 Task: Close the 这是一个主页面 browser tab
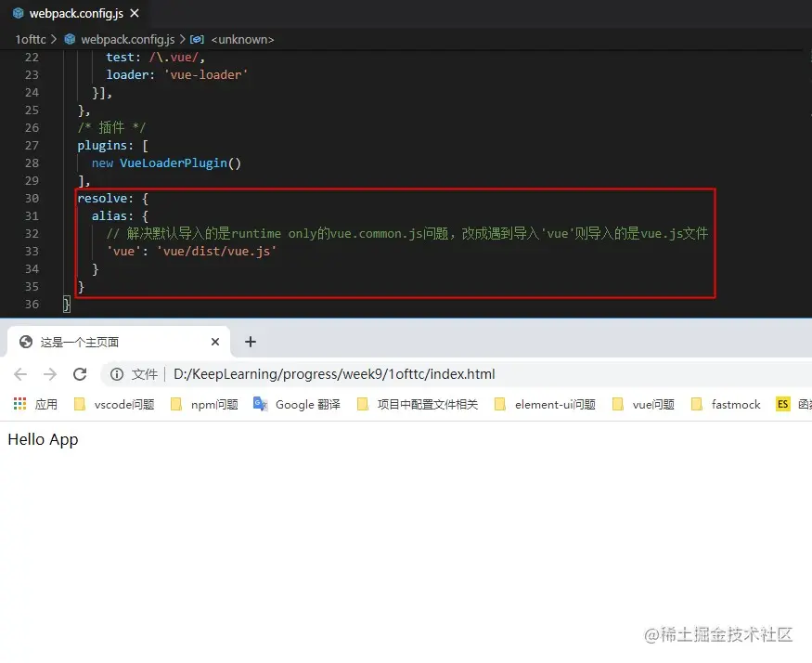(215, 342)
